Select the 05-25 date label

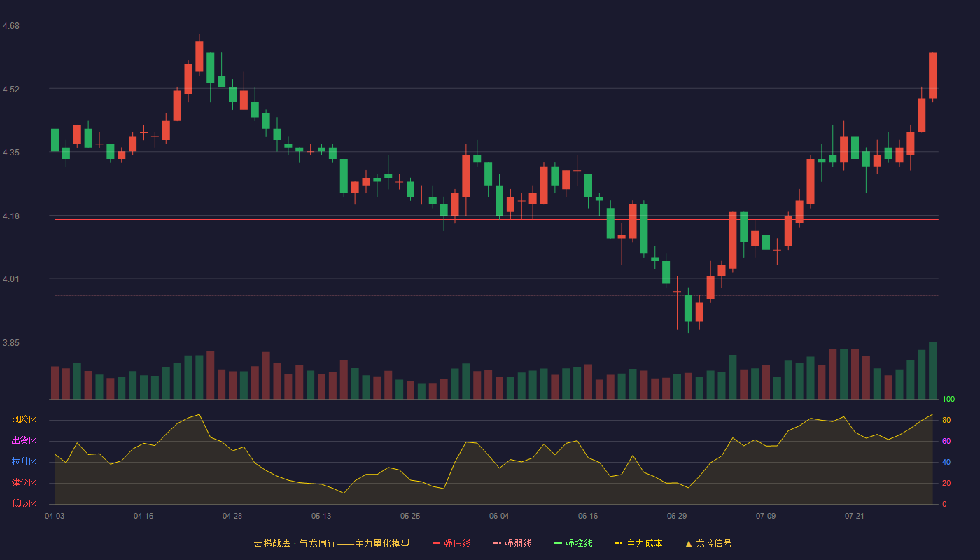[x=410, y=516]
